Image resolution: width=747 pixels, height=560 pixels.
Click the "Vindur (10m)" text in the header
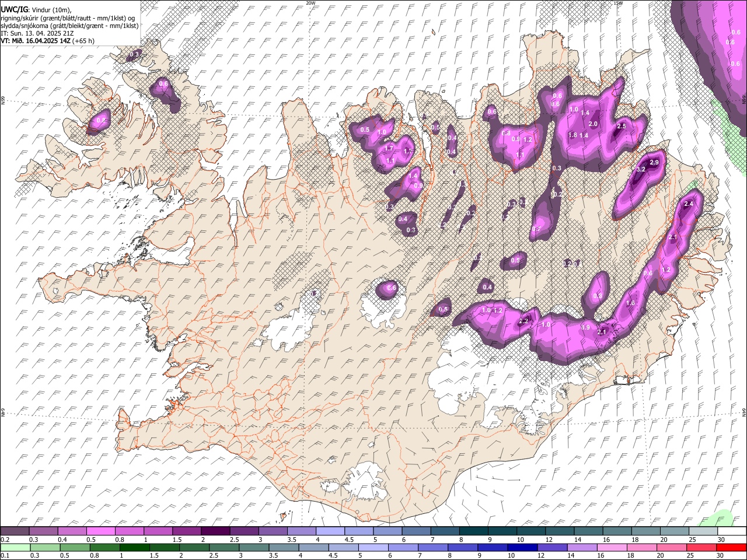[x=51, y=10]
